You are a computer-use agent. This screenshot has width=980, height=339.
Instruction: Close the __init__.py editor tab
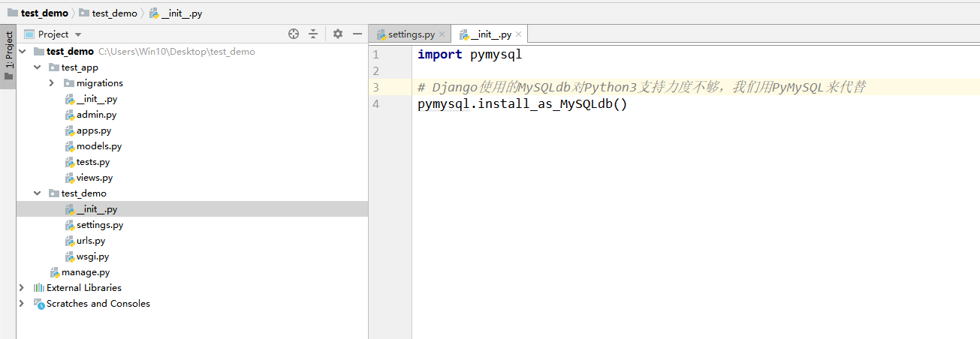519,34
